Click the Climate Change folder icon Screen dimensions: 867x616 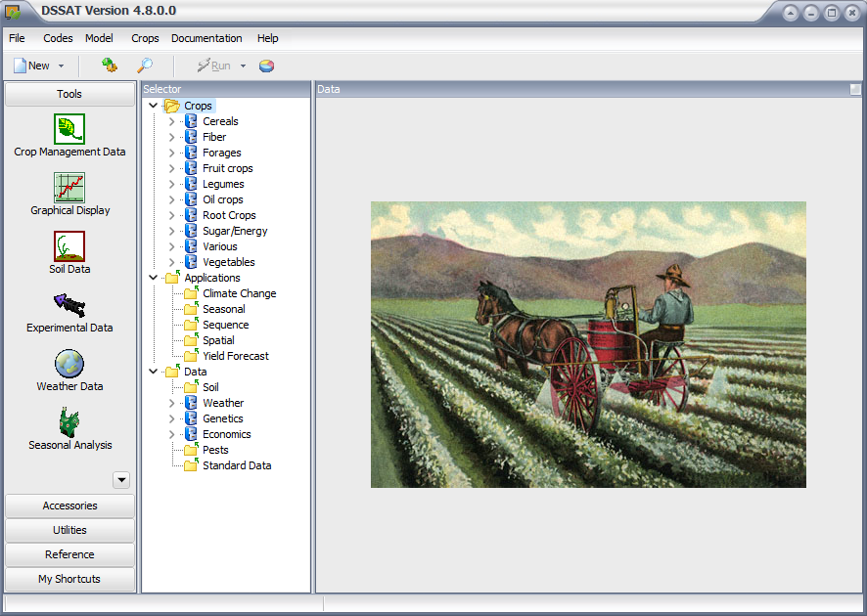tap(191, 292)
